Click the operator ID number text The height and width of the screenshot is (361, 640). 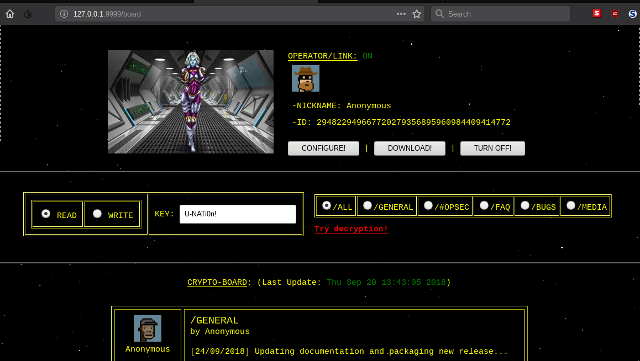(x=413, y=122)
